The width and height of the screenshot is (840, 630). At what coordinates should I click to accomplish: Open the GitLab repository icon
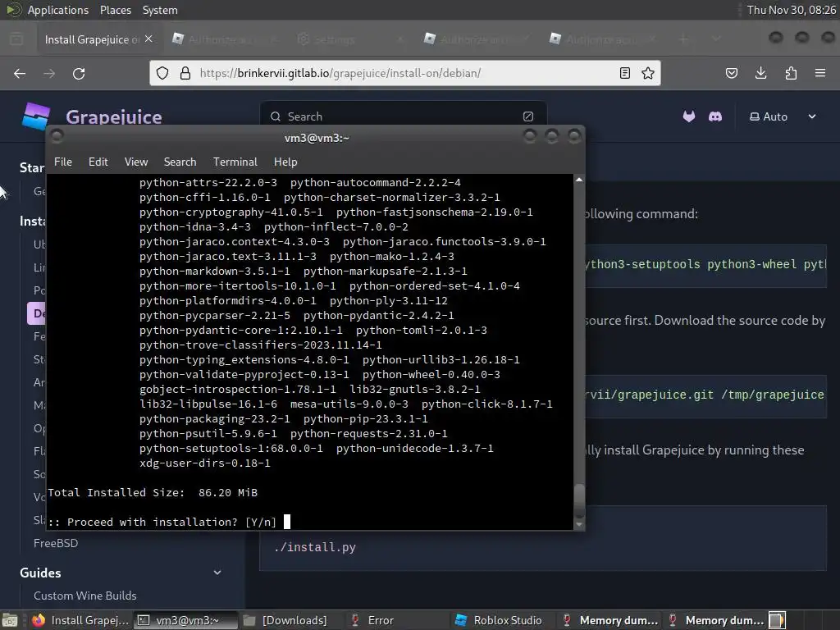(689, 116)
